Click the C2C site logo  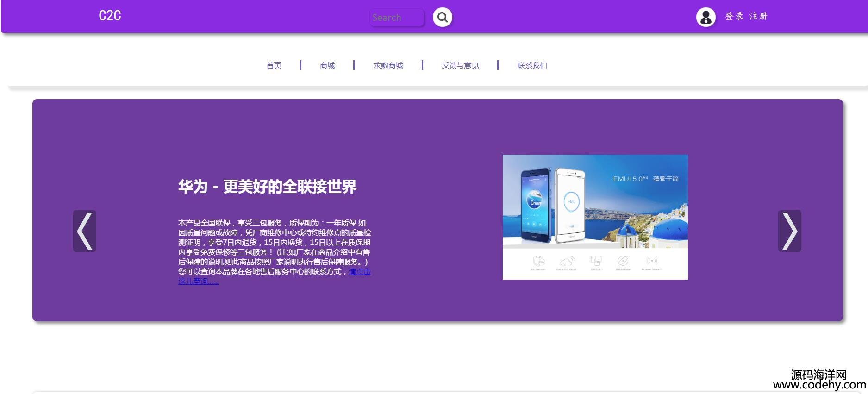pyautogui.click(x=110, y=16)
